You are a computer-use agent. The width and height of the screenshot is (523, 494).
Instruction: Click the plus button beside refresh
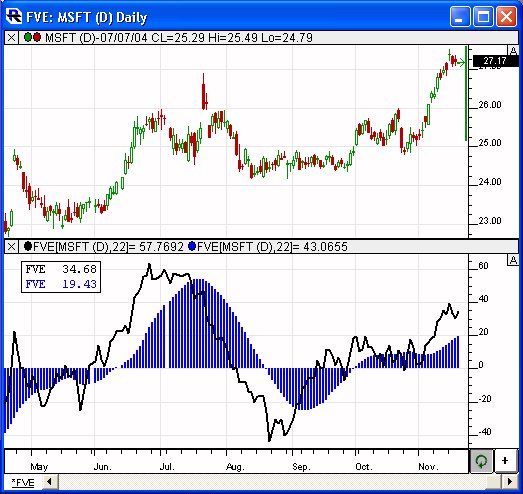coord(505,461)
